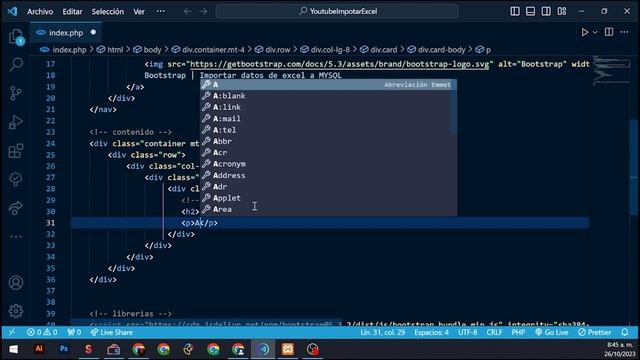Choose the Address suggestion
This screenshot has width=640, height=360.
(328, 176)
